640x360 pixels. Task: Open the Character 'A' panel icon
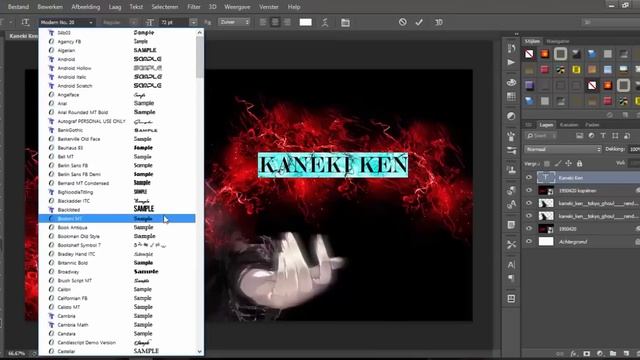pyautogui.click(x=511, y=264)
